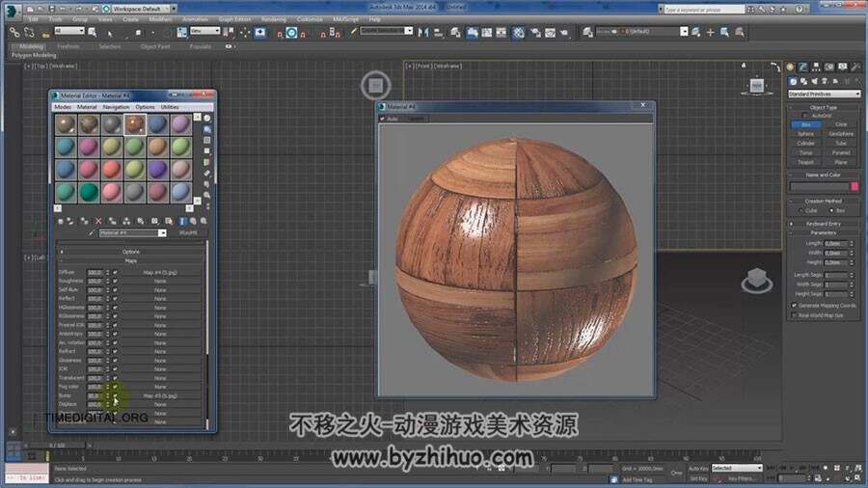Open the Material Editor toolbar icon
Screen dimensions: 868x488
[518, 33]
